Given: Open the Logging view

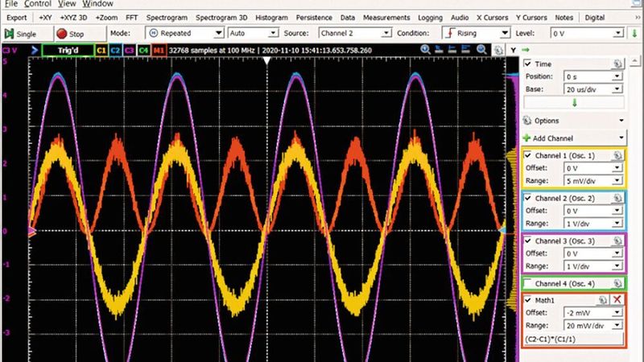Looking at the screenshot, I should [x=430, y=18].
